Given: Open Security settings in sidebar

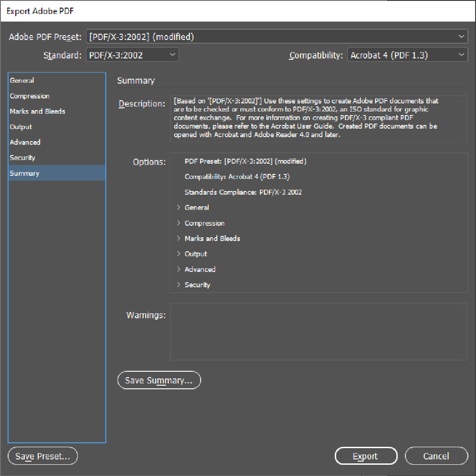Looking at the screenshot, I should coord(22,158).
